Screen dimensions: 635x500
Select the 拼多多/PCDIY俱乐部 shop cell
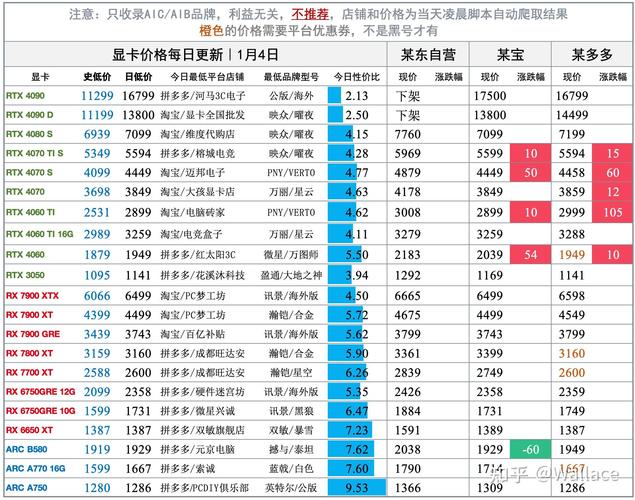coord(205,487)
